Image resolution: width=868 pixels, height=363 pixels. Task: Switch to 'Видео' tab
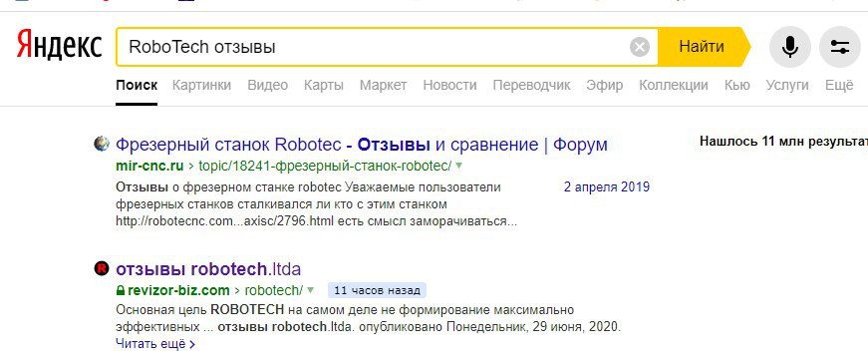click(267, 86)
